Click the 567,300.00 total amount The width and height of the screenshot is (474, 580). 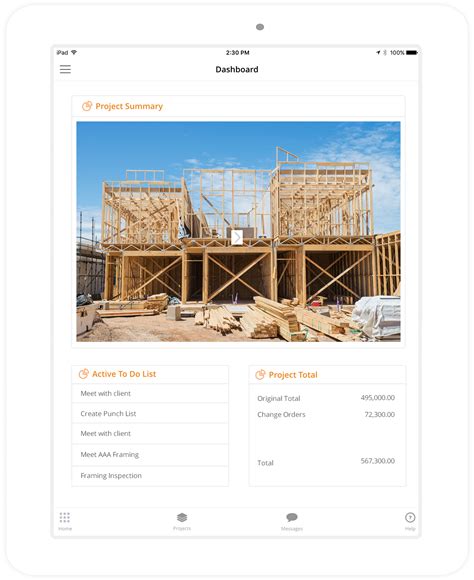coord(377,461)
